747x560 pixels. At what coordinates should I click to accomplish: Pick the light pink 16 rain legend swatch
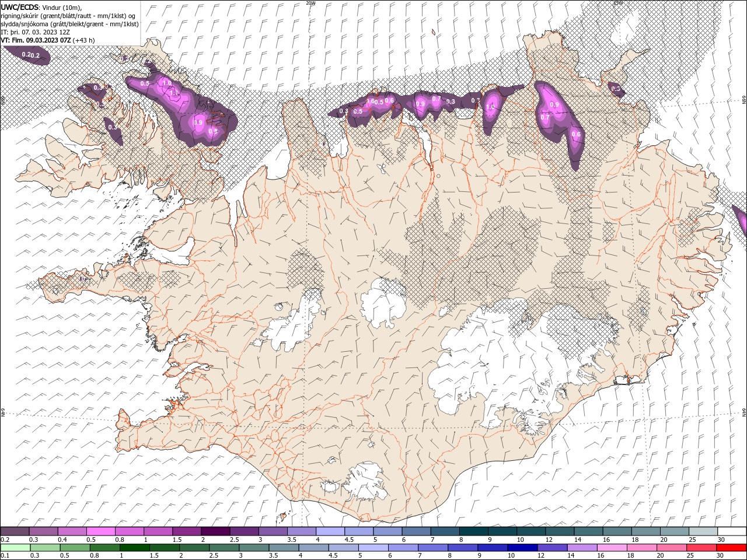point(612,548)
